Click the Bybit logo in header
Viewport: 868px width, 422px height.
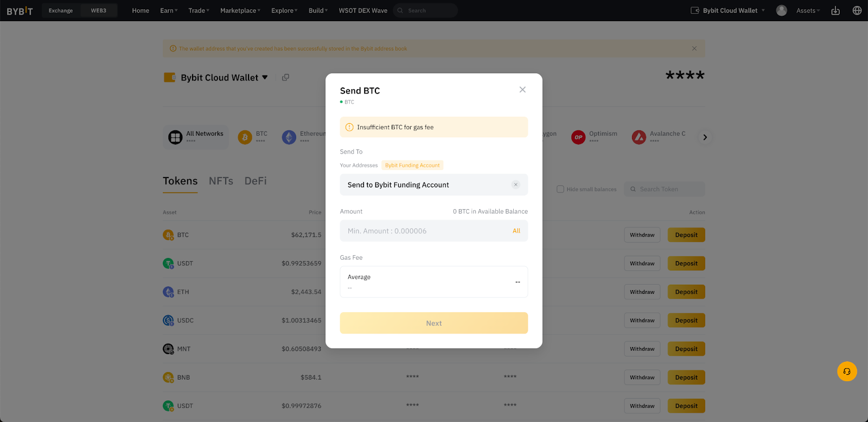tap(20, 11)
